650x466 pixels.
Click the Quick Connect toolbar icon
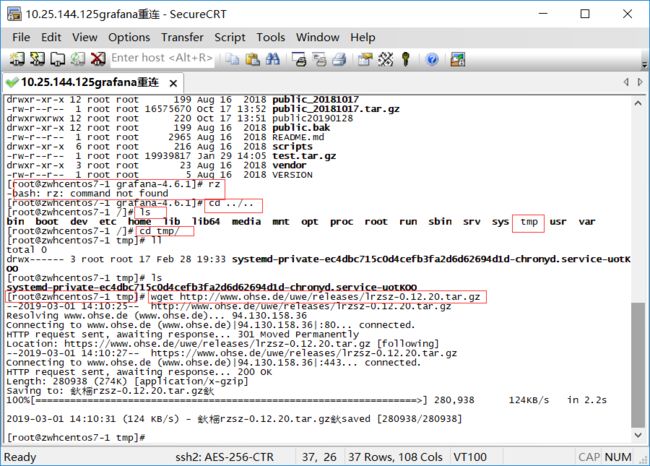(37, 59)
